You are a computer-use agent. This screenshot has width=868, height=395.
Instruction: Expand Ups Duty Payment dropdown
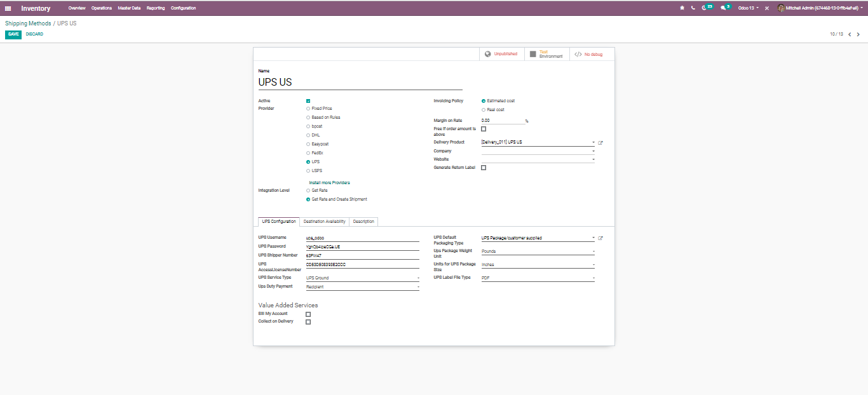pos(363,287)
